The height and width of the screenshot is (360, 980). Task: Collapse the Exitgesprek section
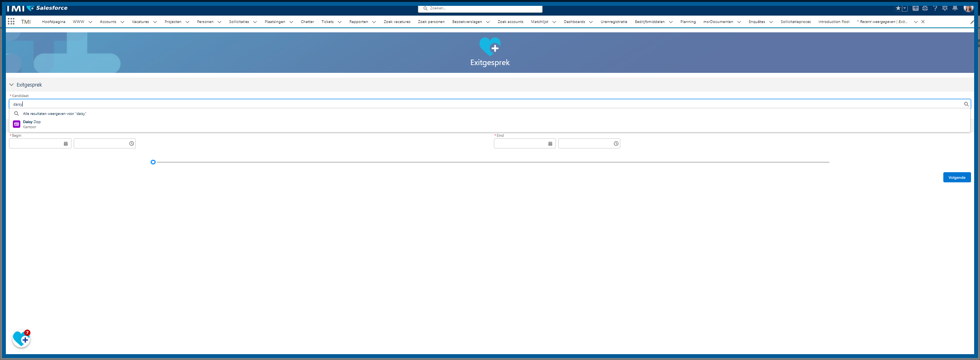click(11, 85)
